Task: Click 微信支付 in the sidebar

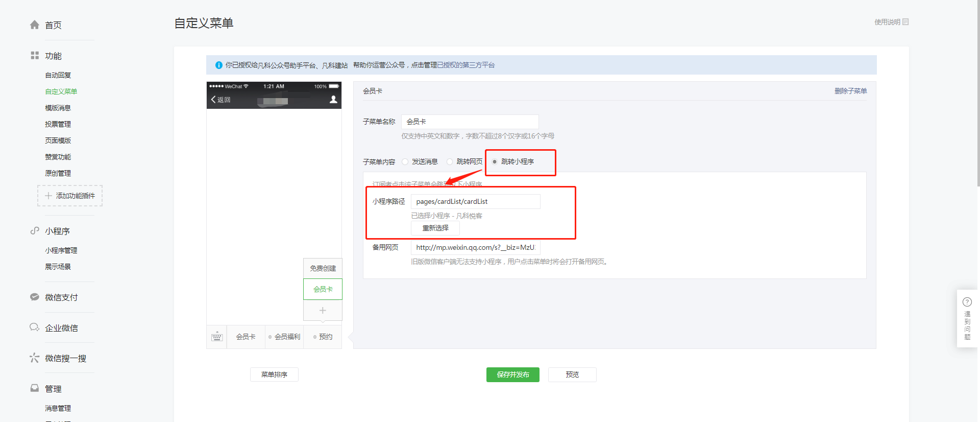Action: 61,297
